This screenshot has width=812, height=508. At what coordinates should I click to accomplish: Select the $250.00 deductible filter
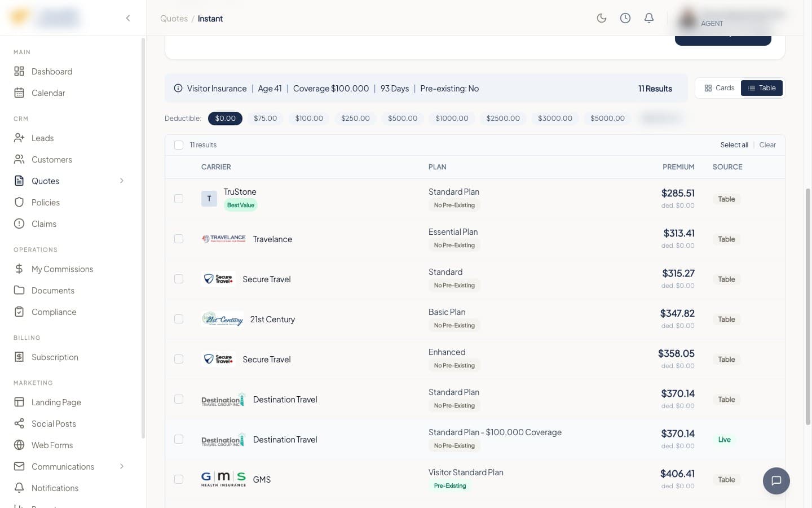355,119
